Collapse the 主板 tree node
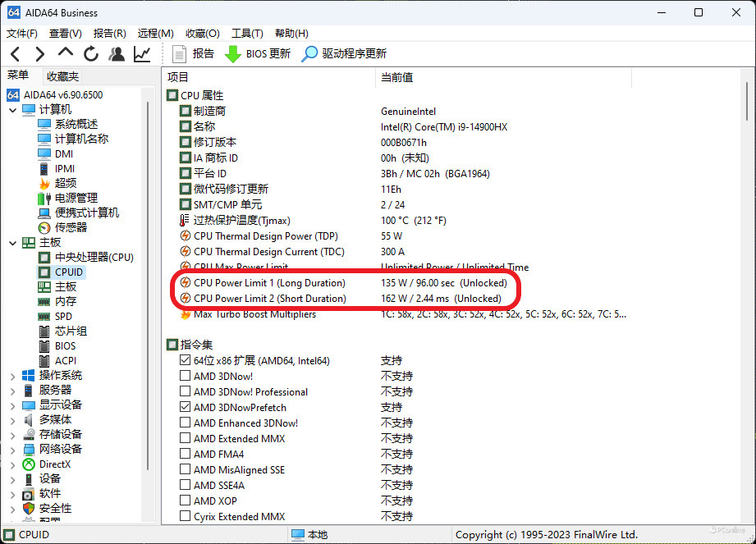756x544 pixels. [13, 243]
